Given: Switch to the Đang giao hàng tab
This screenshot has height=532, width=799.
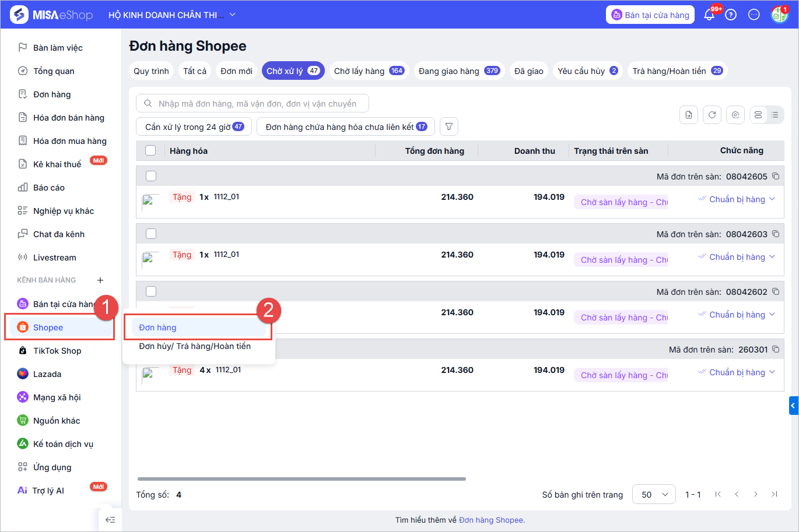Looking at the screenshot, I should click(459, 71).
